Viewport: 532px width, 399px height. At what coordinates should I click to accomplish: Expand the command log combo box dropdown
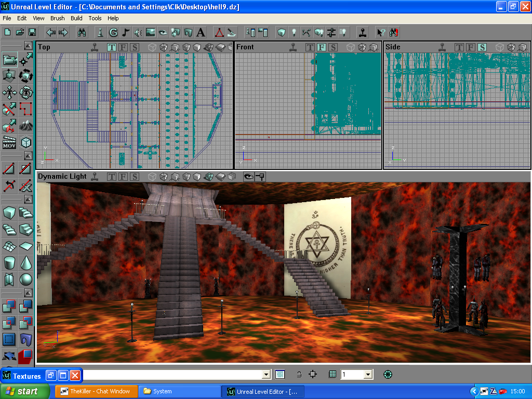click(x=267, y=374)
